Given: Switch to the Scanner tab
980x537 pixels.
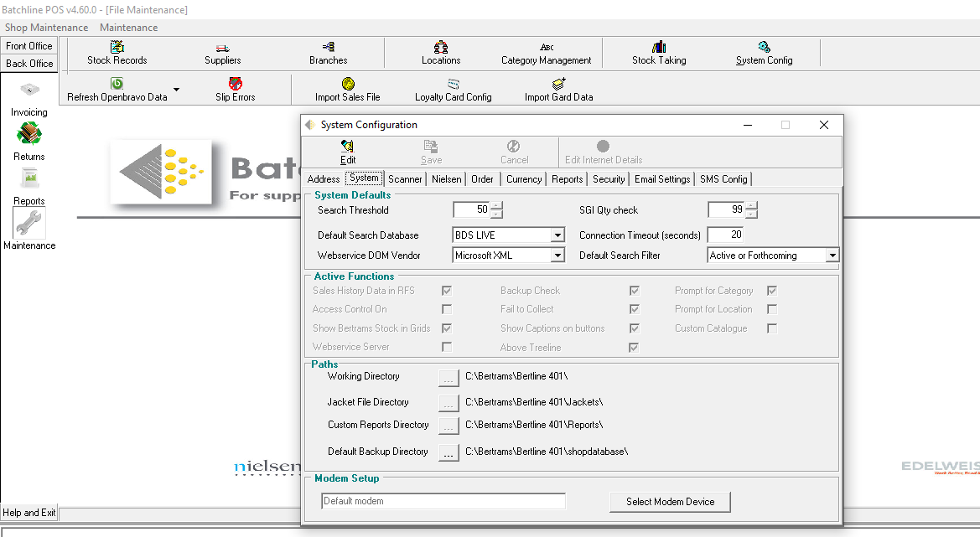Looking at the screenshot, I should 405,179.
